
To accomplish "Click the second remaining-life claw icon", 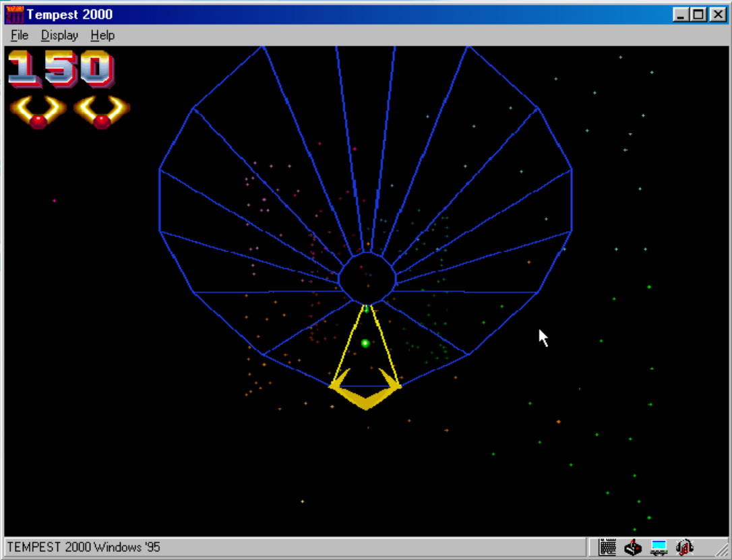I will (x=102, y=112).
